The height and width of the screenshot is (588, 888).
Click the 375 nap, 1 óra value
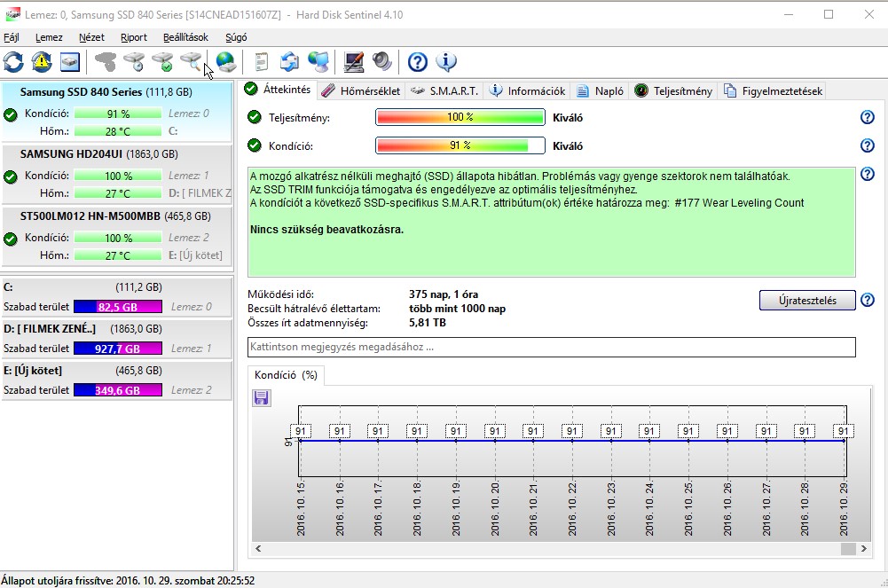(444, 294)
